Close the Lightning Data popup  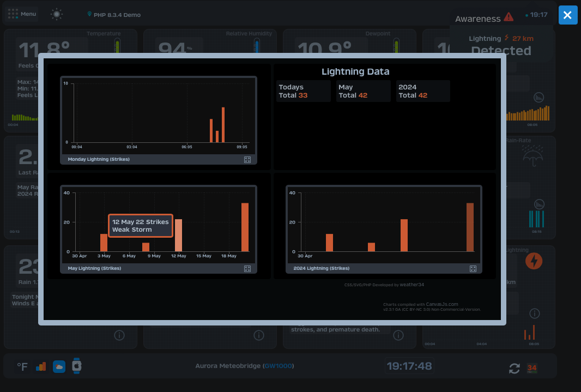point(567,15)
